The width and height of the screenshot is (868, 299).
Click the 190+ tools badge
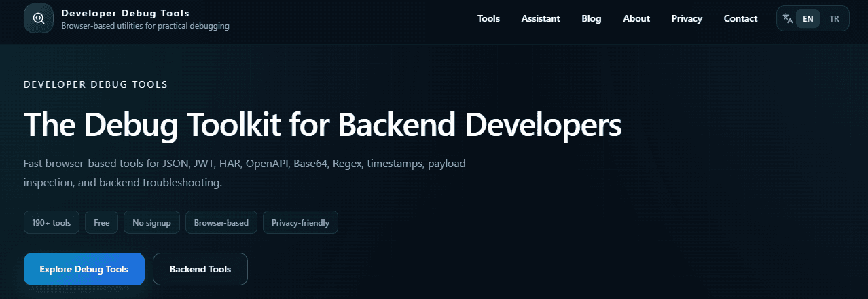click(x=52, y=222)
